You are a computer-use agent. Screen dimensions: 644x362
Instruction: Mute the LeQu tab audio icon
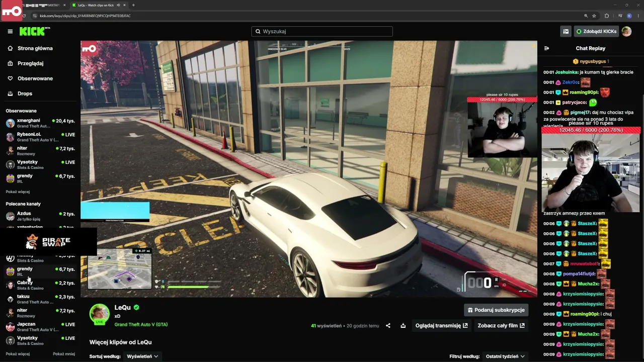coord(118,5)
